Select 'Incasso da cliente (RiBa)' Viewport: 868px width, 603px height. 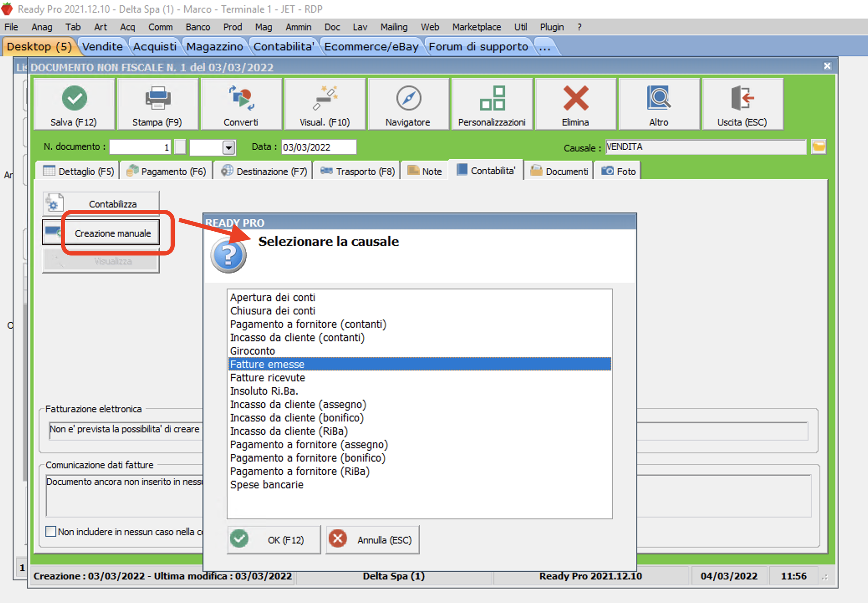(x=420, y=431)
